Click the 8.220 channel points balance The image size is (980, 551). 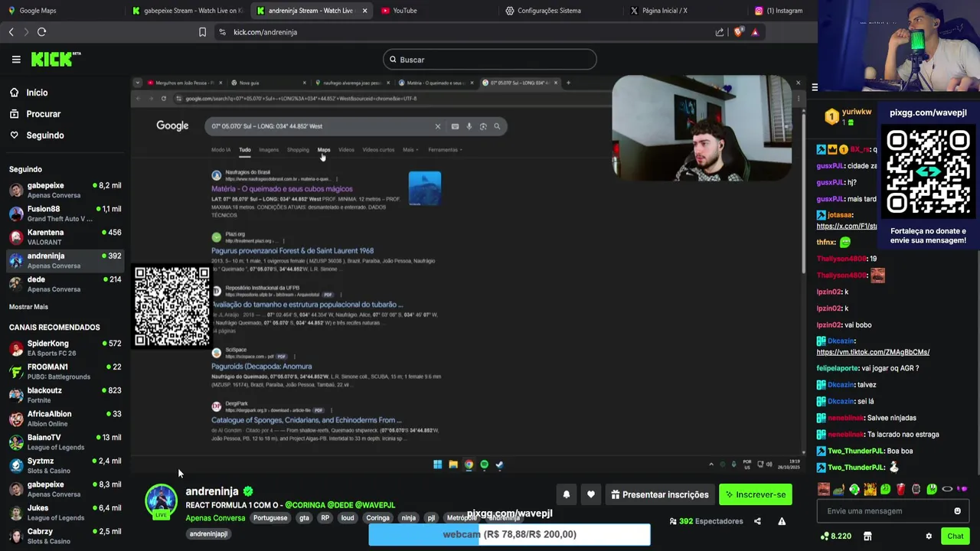[835, 536]
